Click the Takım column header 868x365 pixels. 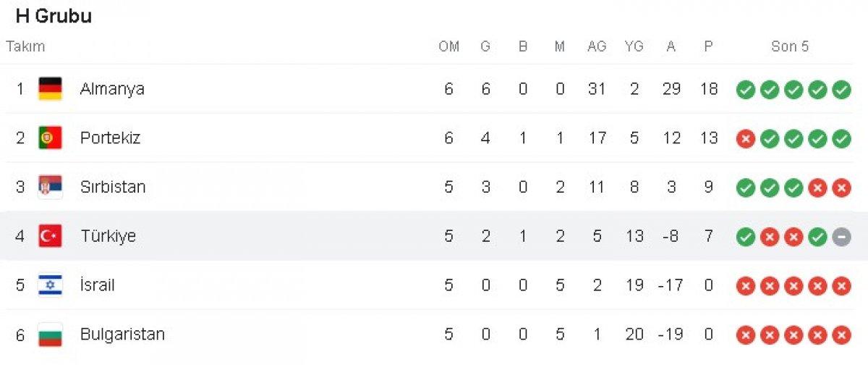(x=25, y=46)
